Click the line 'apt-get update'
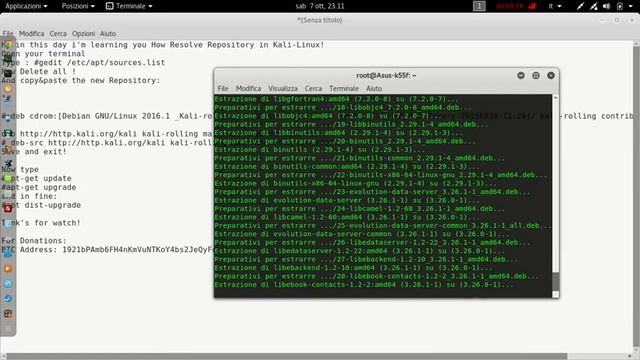The height and width of the screenshot is (360, 640). coord(37,178)
